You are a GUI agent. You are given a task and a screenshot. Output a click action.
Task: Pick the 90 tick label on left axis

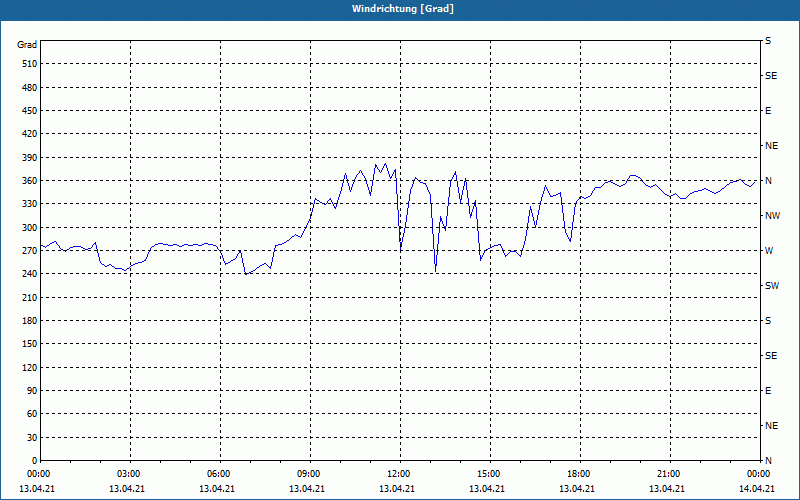click(32, 391)
